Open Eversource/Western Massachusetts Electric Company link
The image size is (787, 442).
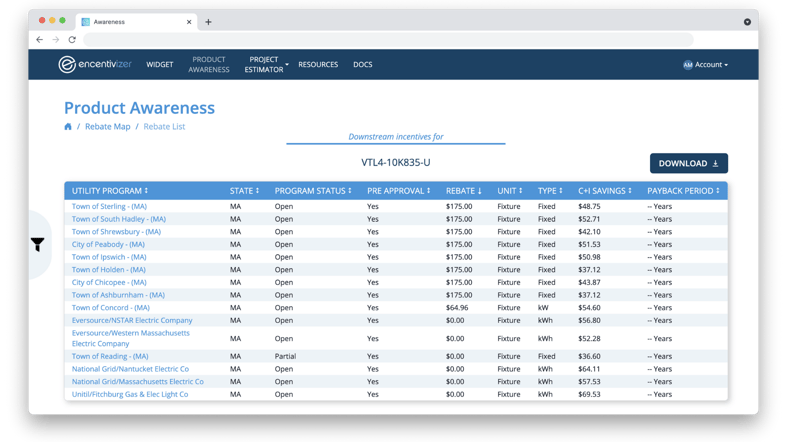130,338
